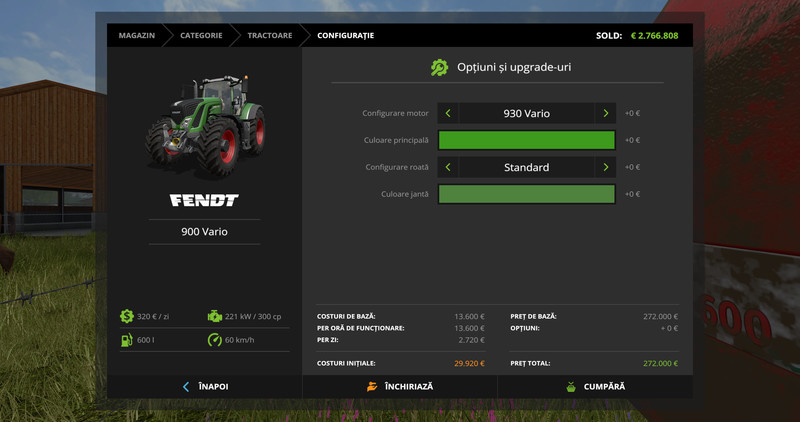Click the max speed gauge icon
The height and width of the screenshot is (422, 800).
pyautogui.click(x=215, y=340)
